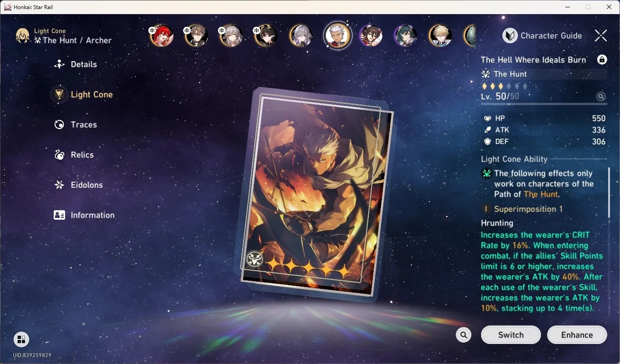Click the light cone name The Hell Where Ideals Burn
The height and width of the screenshot is (364, 620).
(x=533, y=60)
